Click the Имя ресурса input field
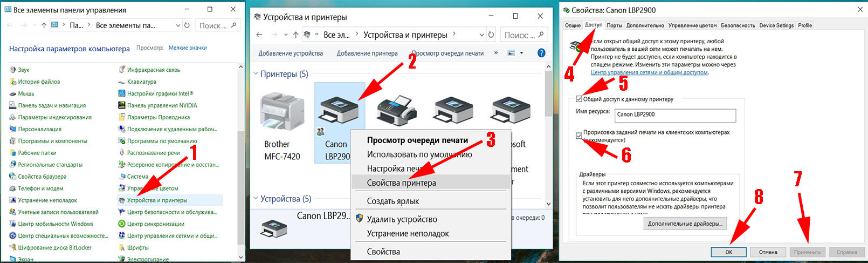 pos(674,114)
